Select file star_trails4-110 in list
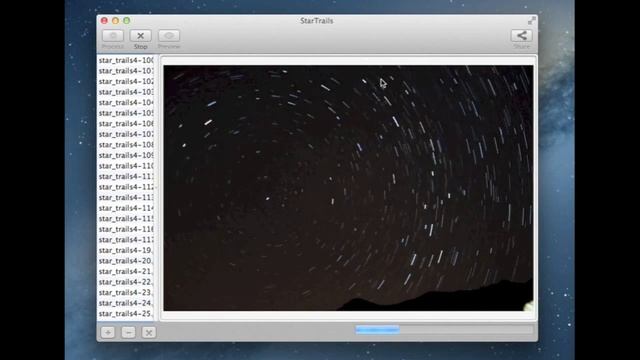 pyautogui.click(x=126, y=166)
